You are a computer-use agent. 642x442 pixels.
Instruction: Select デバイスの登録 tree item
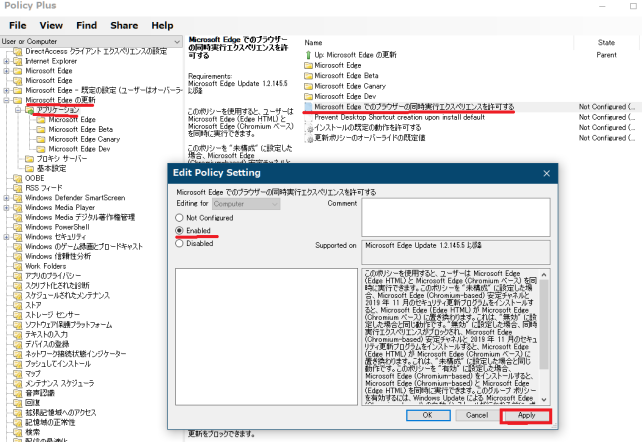click(47, 344)
